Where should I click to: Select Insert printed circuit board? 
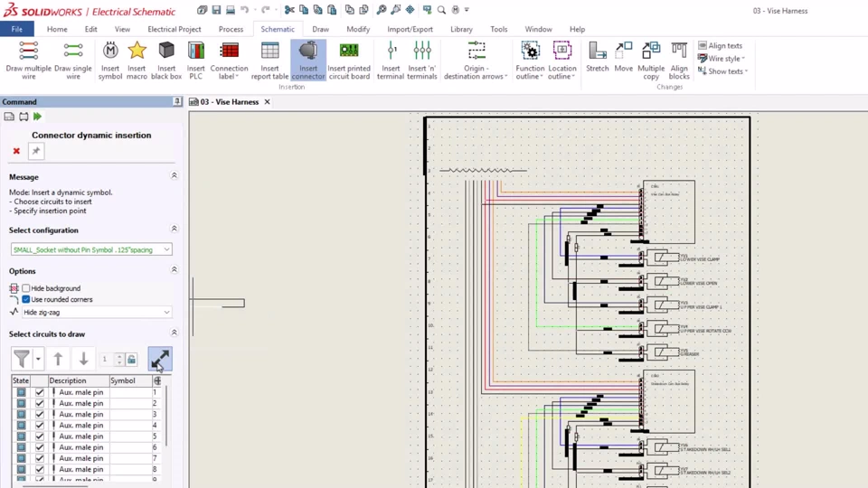[x=349, y=60]
